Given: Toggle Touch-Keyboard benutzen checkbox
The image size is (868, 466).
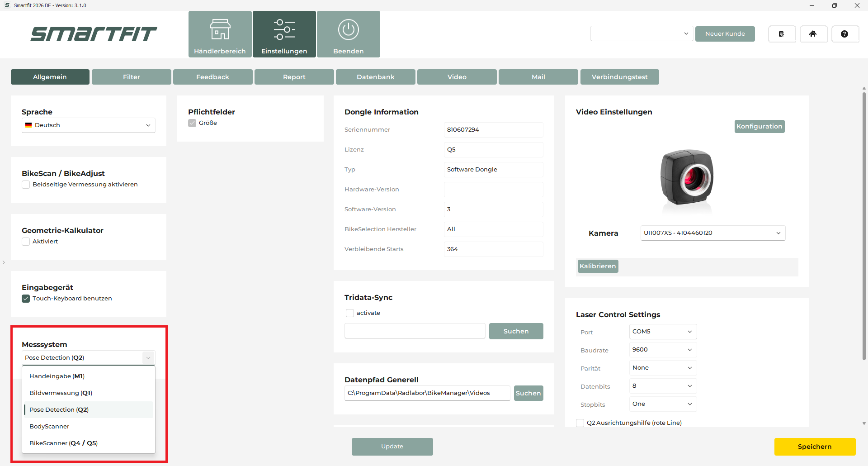Looking at the screenshot, I should coord(26,299).
